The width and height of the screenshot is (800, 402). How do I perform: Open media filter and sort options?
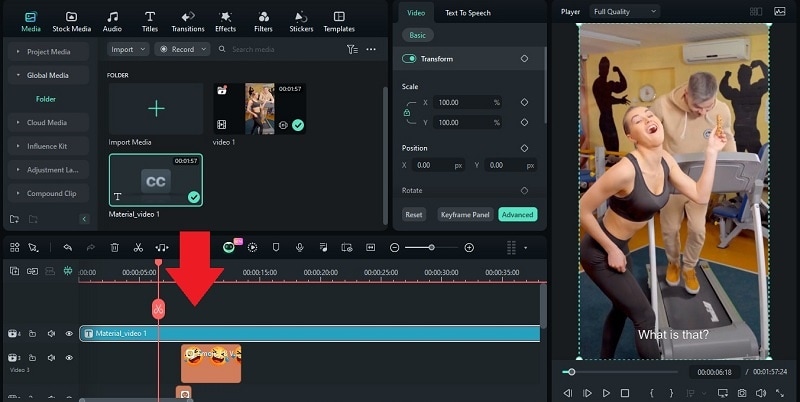pos(352,49)
